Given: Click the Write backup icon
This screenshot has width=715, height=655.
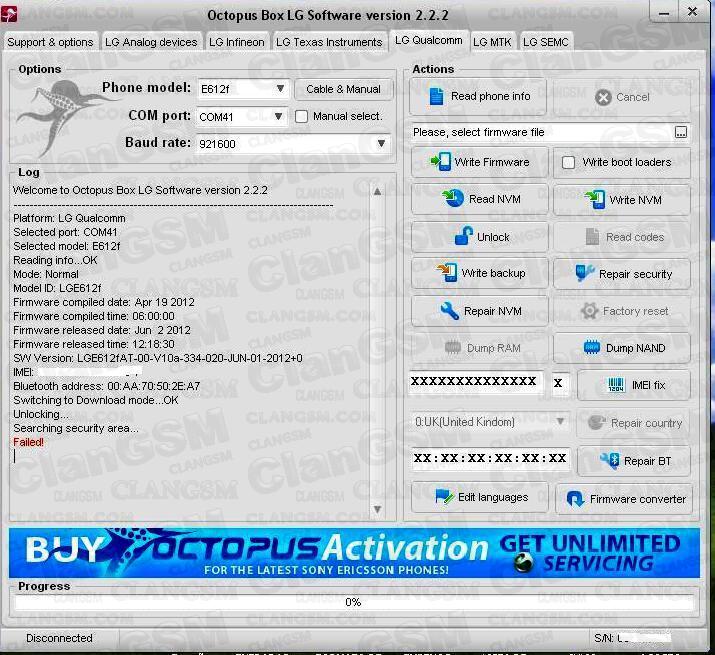Looking at the screenshot, I should point(446,273).
